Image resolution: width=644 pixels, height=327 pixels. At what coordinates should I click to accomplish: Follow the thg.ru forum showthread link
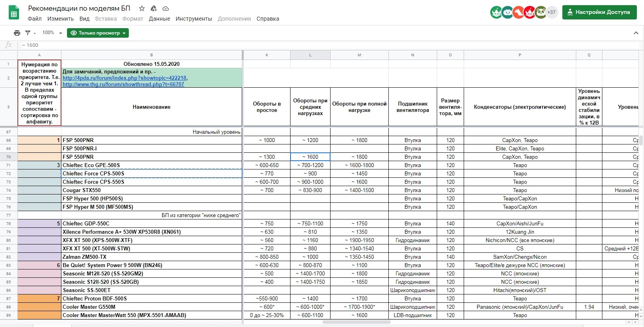point(123,84)
